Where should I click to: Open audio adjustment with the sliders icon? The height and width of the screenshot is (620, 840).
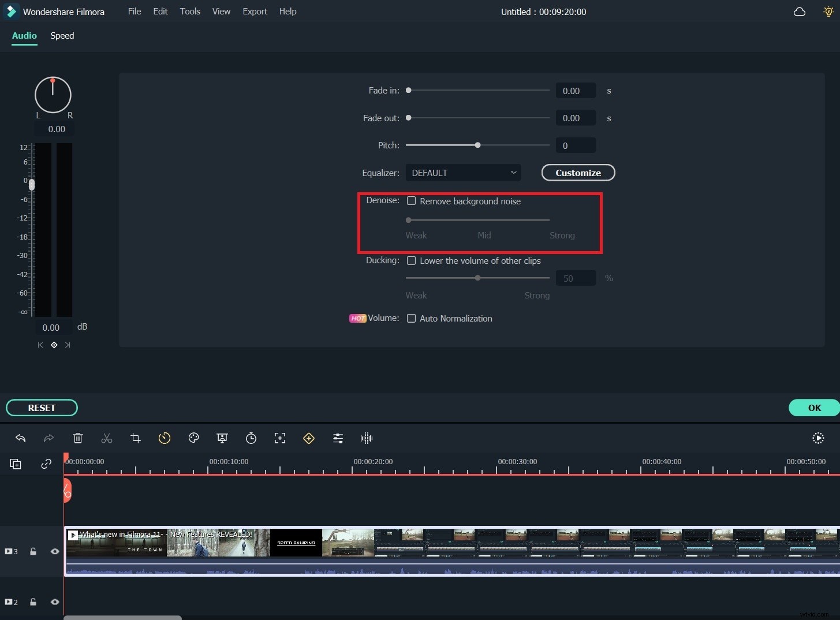coord(338,438)
